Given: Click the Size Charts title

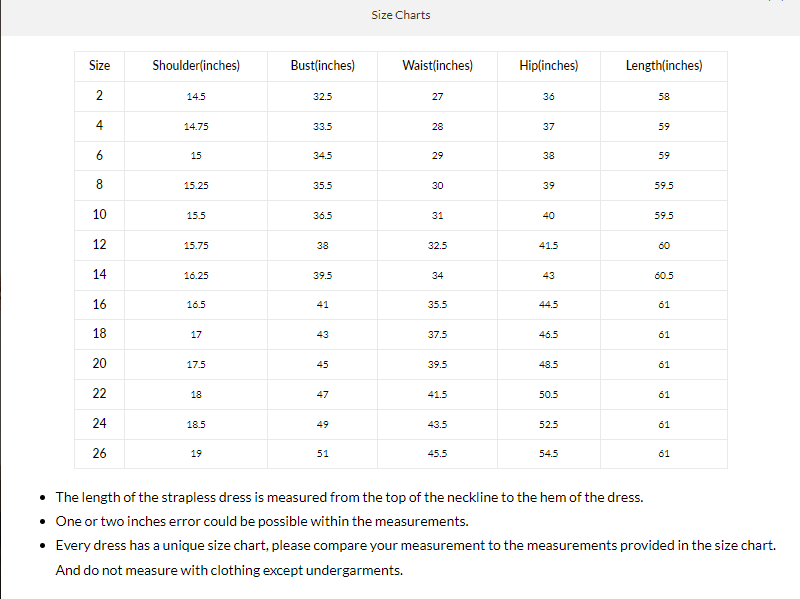Looking at the screenshot, I should pos(400,15).
